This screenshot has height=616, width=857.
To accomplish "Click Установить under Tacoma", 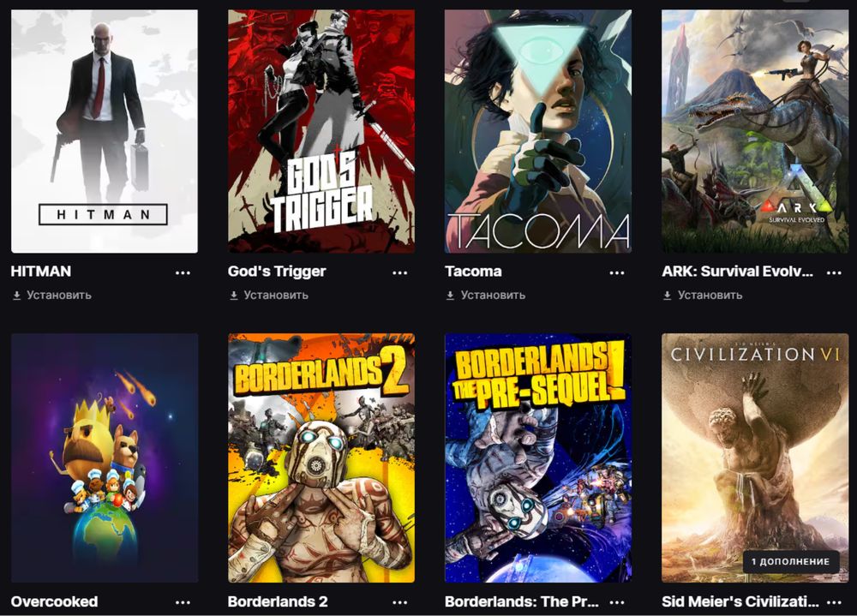I will 486,296.
